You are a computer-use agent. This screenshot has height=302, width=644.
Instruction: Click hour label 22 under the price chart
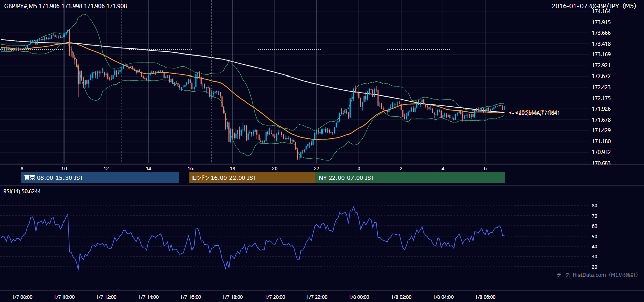click(x=316, y=168)
